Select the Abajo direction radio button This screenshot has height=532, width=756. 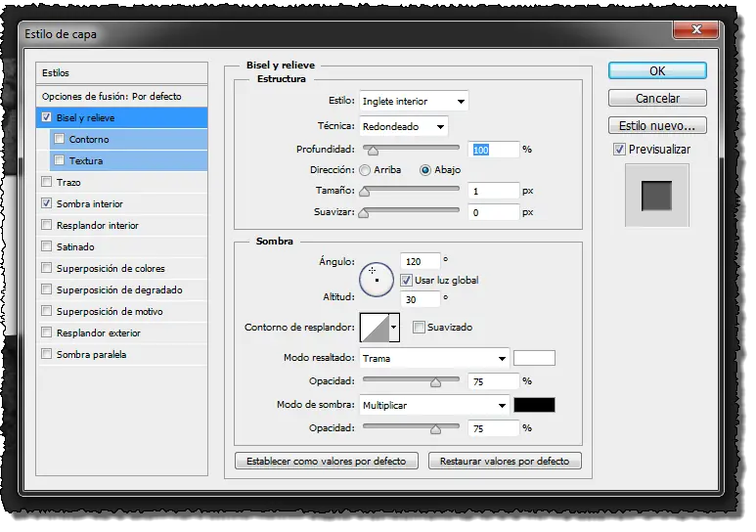click(x=424, y=170)
